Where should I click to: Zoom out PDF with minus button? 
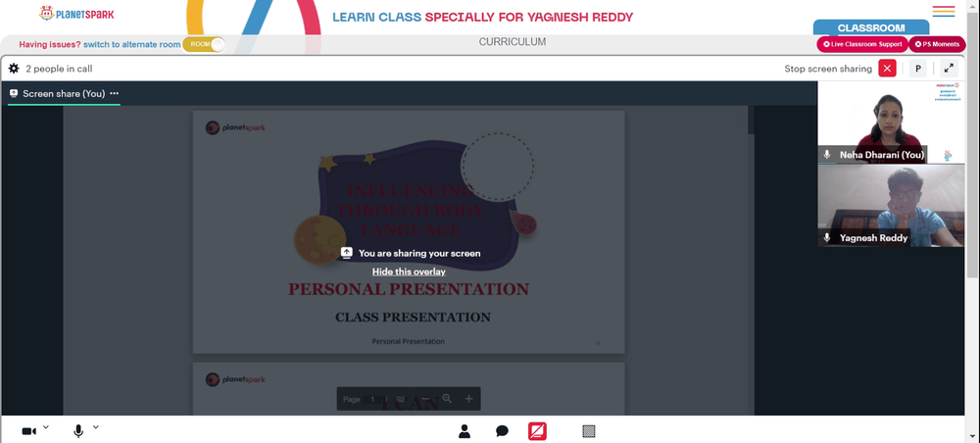(425, 399)
